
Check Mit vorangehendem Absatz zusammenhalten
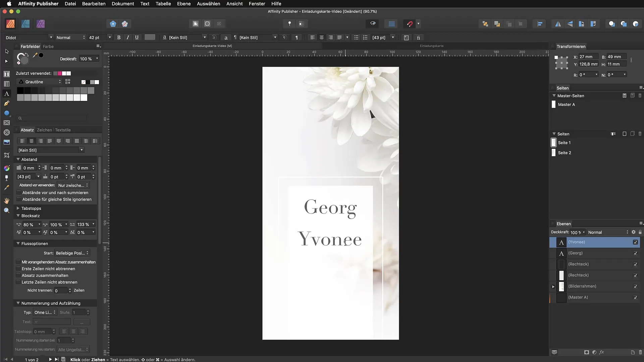click(x=18, y=262)
